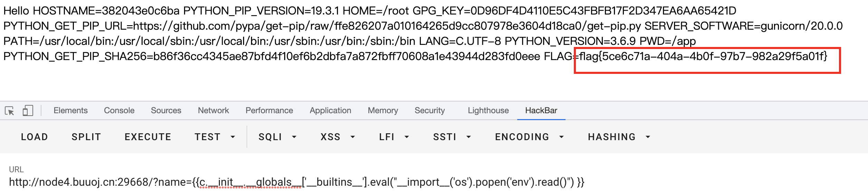Switch to the Network tab
Image resolution: width=868 pixels, height=194 pixels.
coord(213,110)
